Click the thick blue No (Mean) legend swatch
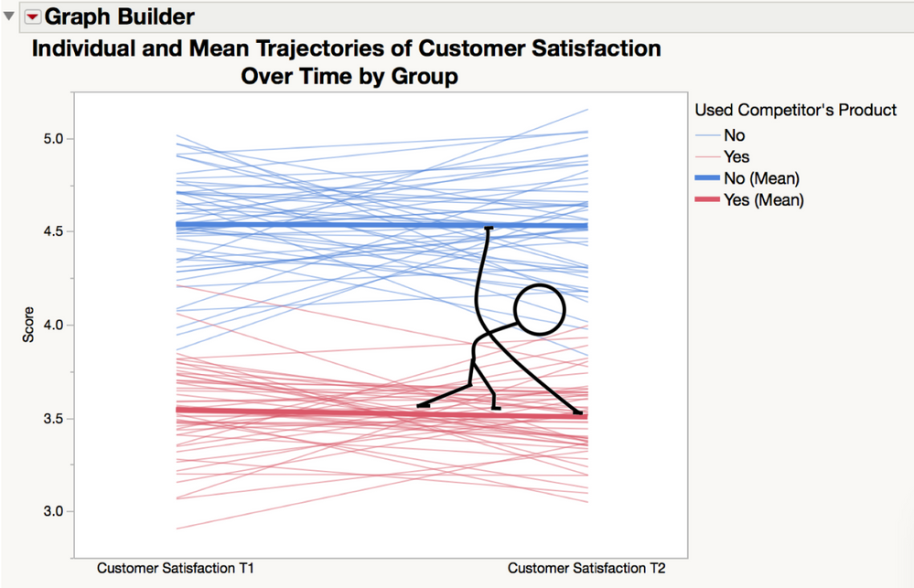The image size is (914, 588). coord(707,177)
